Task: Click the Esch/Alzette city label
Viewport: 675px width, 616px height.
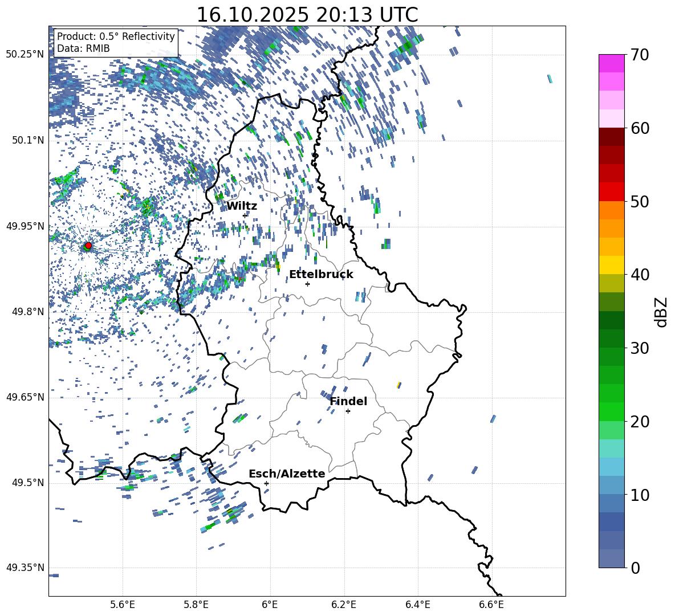Action: point(287,474)
